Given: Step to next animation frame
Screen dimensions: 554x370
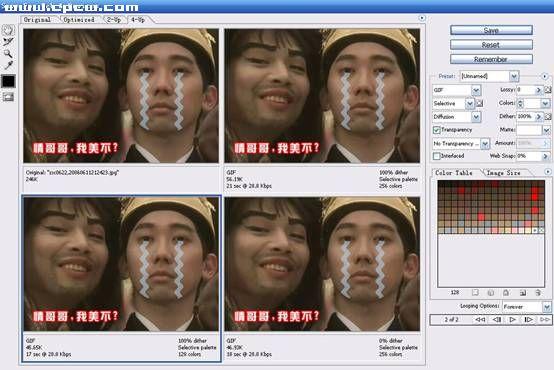Looking at the screenshot, I should click(529, 319).
